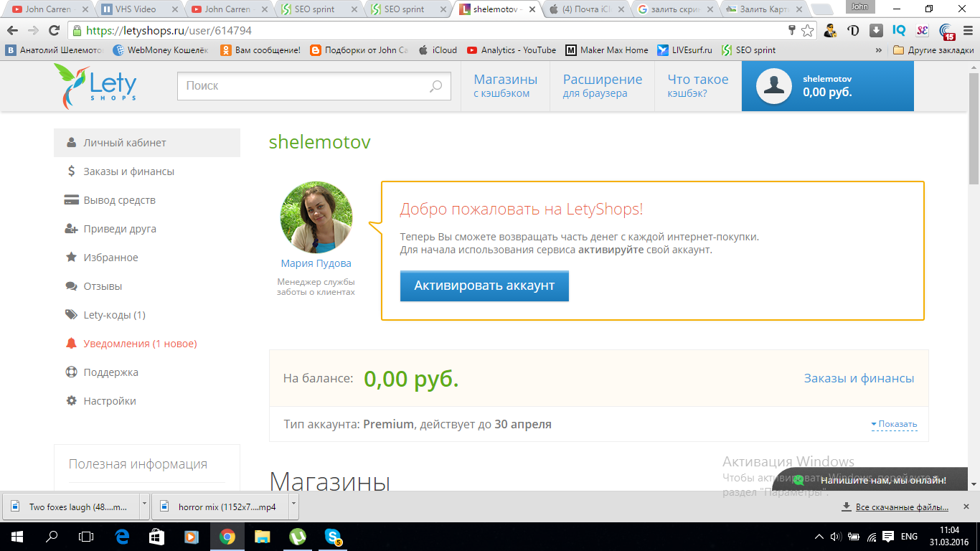The width and height of the screenshot is (980, 551).
Task: Reload the page
Action: click(54, 31)
